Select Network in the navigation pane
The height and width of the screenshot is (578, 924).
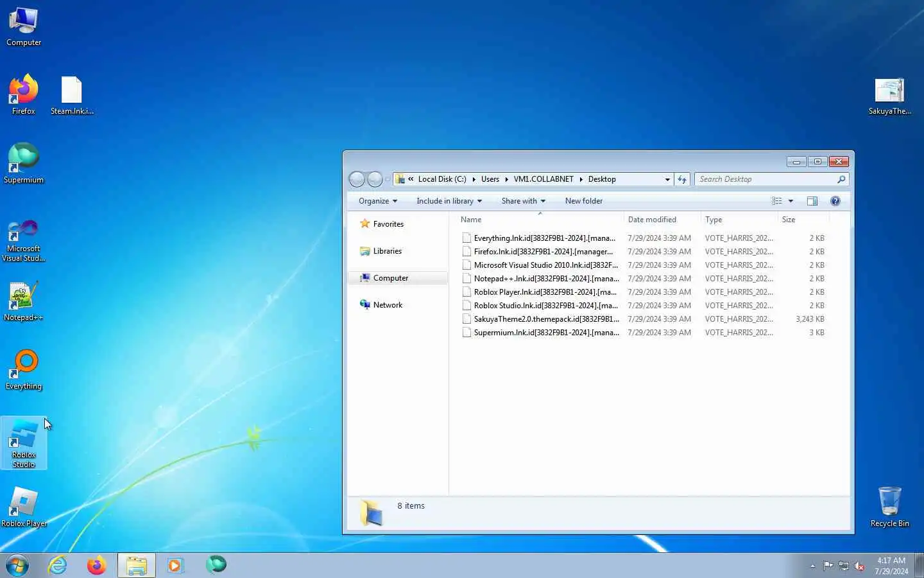388,305
